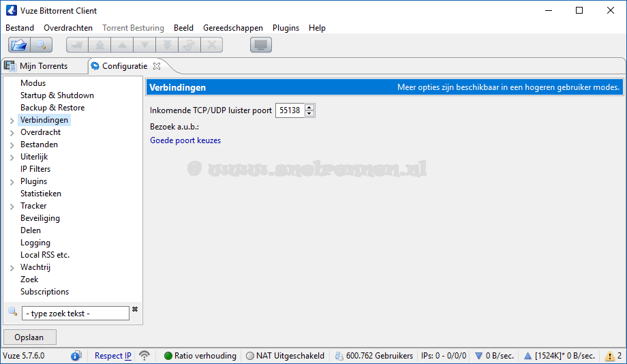The width and height of the screenshot is (627, 364).
Task: Click the Respect IP link
Action: (x=112, y=356)
